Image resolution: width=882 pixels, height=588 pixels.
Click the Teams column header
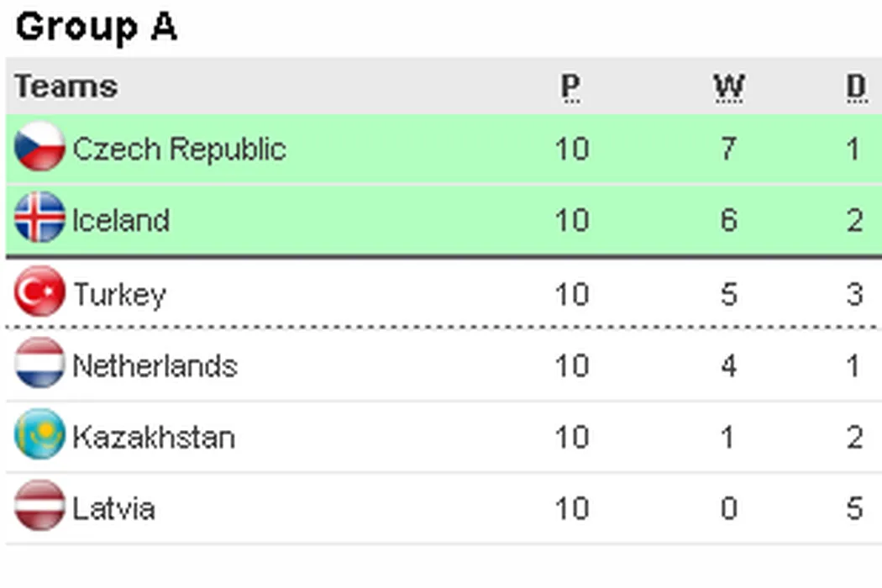(66, 87)
